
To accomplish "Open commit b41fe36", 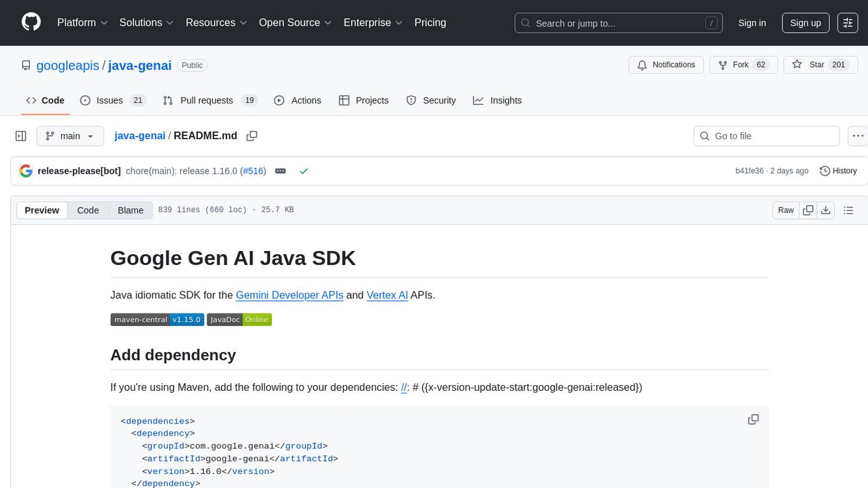I will pos(749,171).
